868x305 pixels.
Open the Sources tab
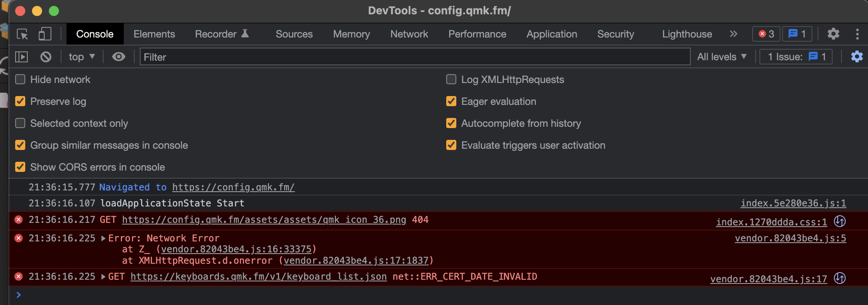pyautogui.click(x=294, y=34)
